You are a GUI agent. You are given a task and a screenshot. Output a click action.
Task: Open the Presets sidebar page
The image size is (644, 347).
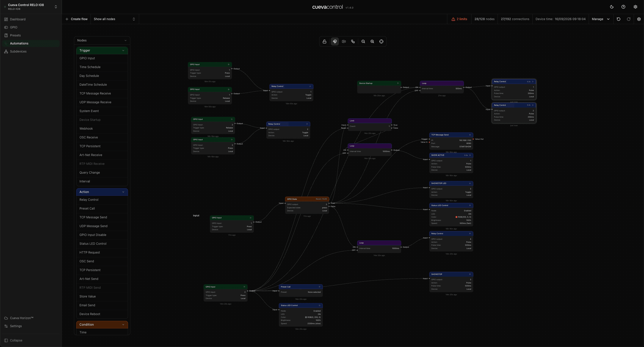[x=31, y=35]
